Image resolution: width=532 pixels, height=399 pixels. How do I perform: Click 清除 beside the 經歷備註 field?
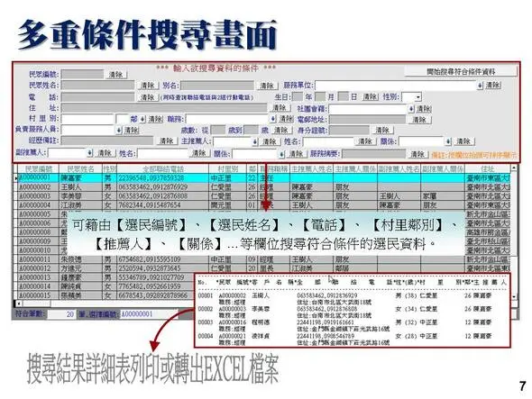pyautogui.click(x=166, y=141)
